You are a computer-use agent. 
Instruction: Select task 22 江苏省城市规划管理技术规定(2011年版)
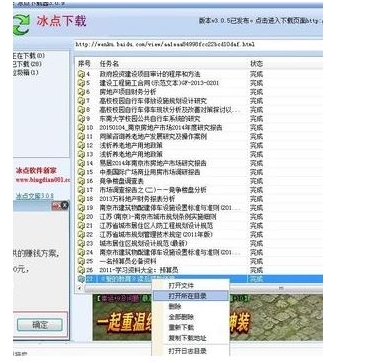tap(156, 235)
